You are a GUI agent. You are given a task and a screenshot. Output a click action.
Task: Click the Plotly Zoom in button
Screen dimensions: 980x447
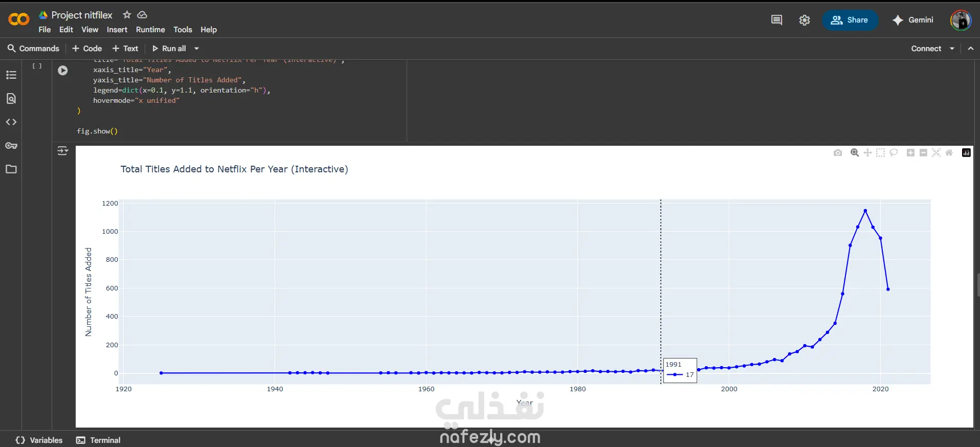(911, 153)
